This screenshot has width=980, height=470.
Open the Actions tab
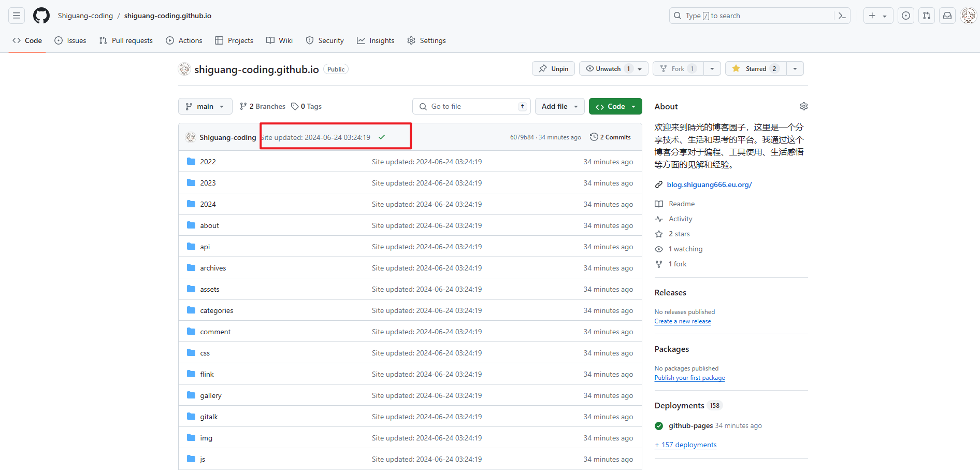(x=184, y=40)
